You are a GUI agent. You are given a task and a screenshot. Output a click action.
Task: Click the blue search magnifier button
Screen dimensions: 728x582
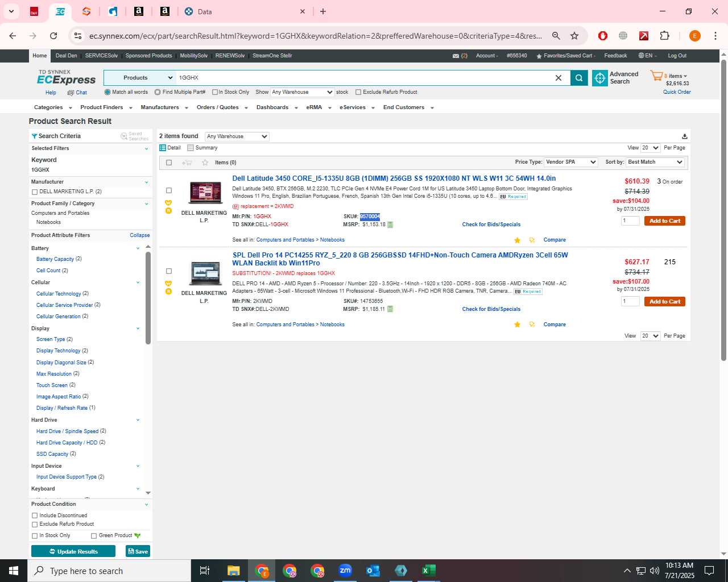[x=579, y=78]
